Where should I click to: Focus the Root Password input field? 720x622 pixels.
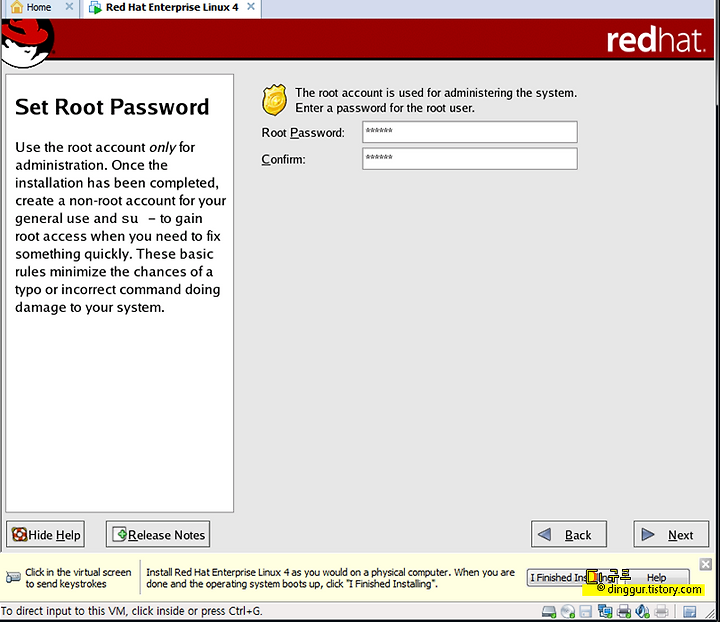point(470,132)
